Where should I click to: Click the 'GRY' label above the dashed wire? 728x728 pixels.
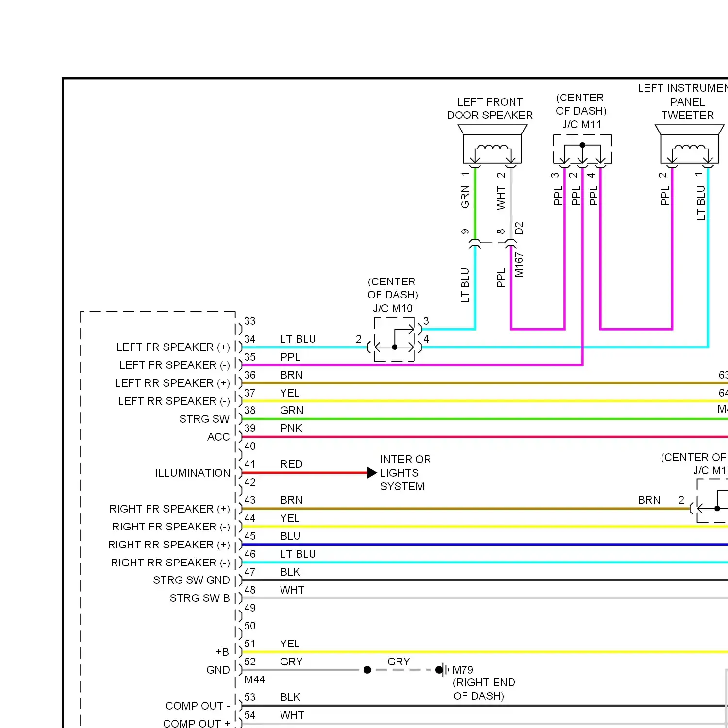click(398, 662)
